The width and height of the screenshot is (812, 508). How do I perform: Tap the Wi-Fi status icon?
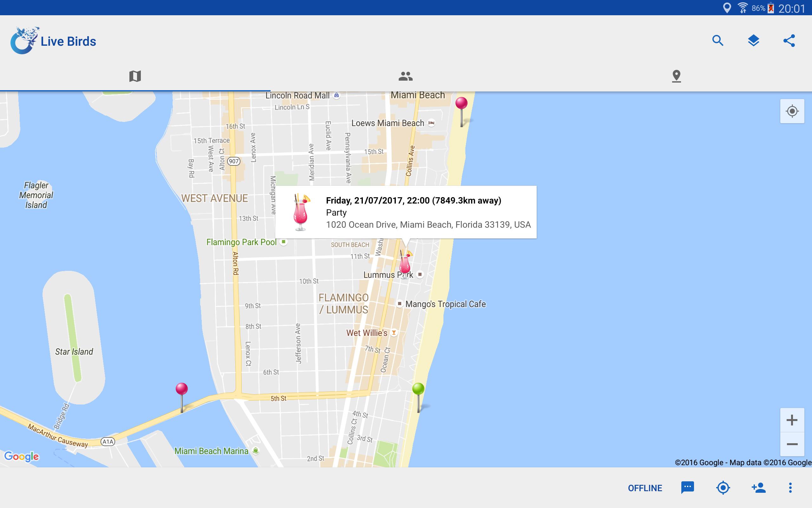point(743,8)
